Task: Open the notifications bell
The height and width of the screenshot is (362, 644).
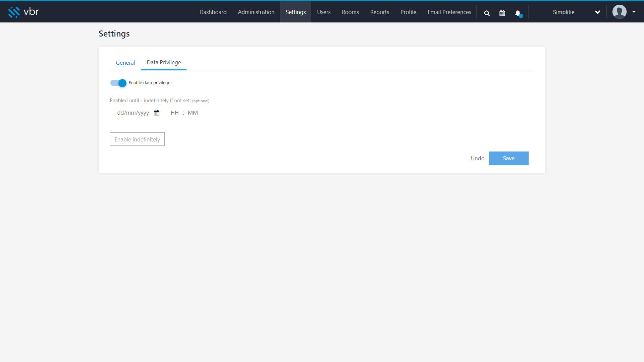Action: click(x=518, y=13)
